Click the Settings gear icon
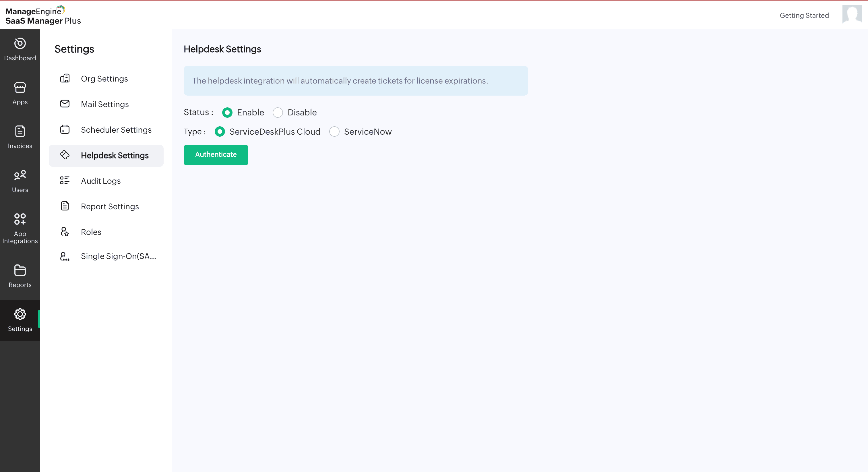This screenshot has width=868, height=472. coord(20,314)
